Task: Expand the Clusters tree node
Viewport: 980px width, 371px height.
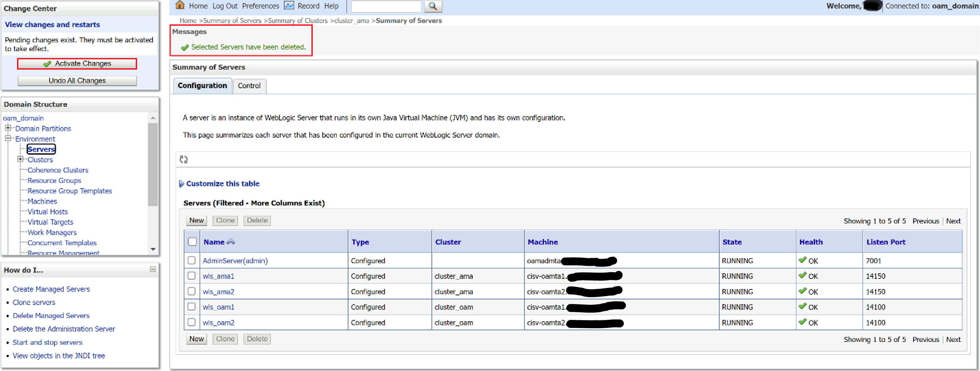Action: pos(20,159)
